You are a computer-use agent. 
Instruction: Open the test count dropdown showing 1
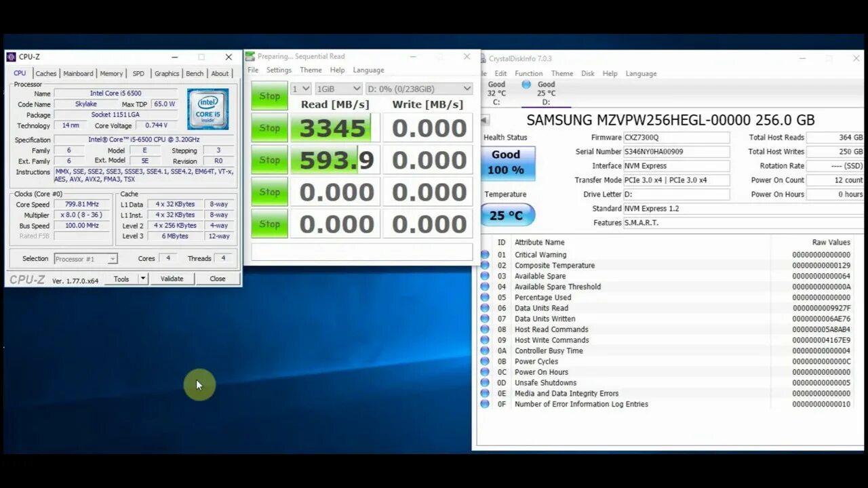click(x=300, y=89)
